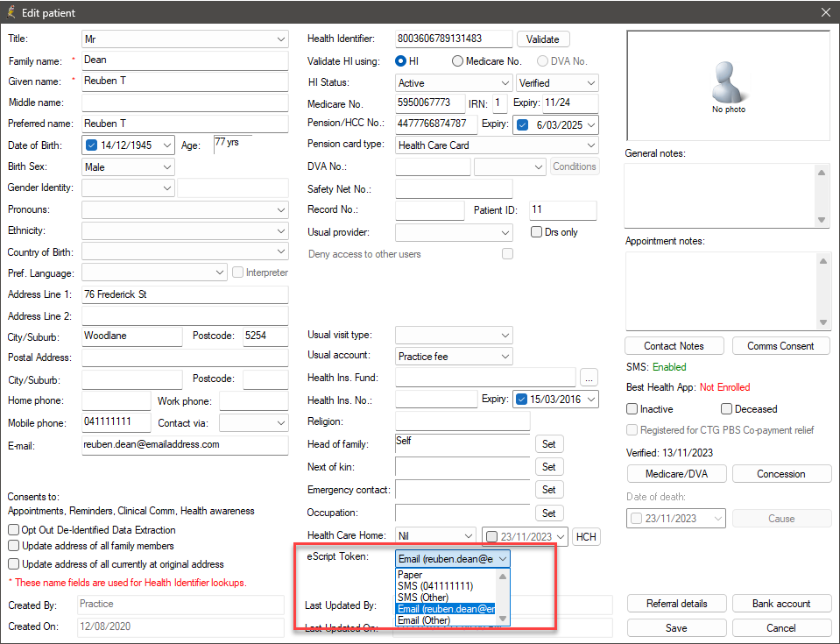Click Set next to Occupation
Screen dimensions: 840x644
pos(549,513)
